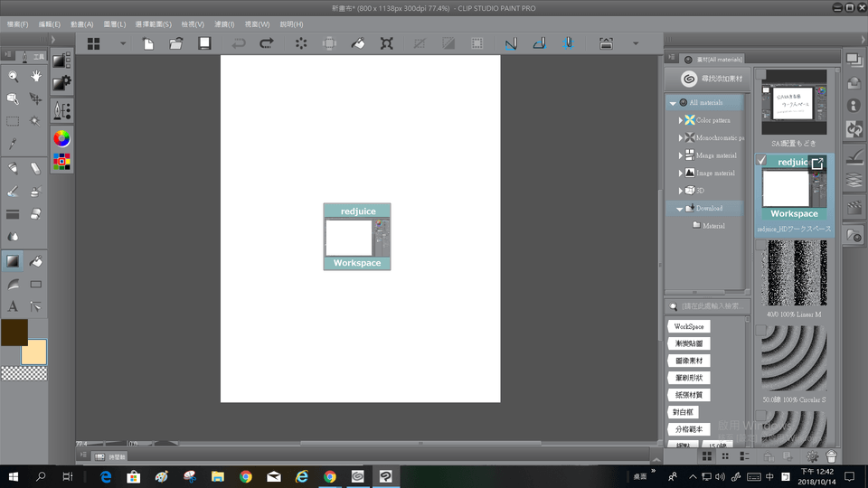Screen dimensions: 868x488
Task: Open the Color Wheel palette
Action: [61, 138]
